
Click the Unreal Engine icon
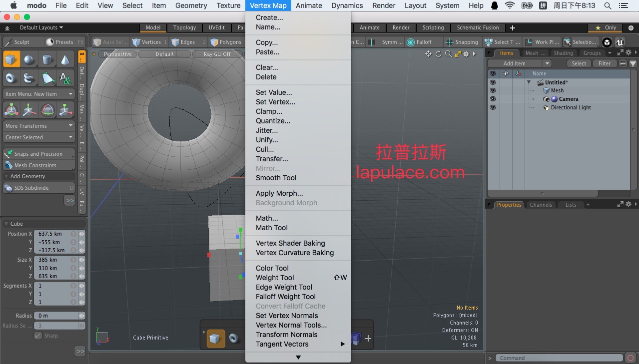pyautogui.click(x=620, y=42)
